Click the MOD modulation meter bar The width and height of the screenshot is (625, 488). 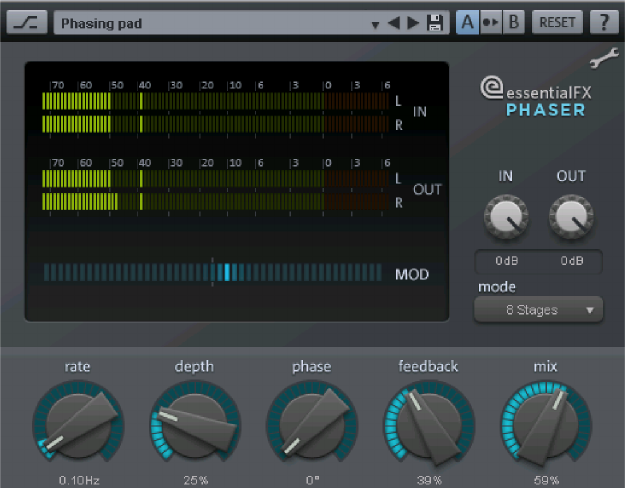tap(212, 272)
